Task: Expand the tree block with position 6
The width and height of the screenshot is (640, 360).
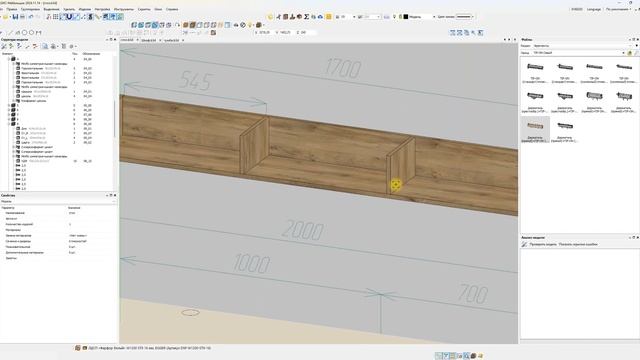Action: pyautogui.click(x=9, y=110)
